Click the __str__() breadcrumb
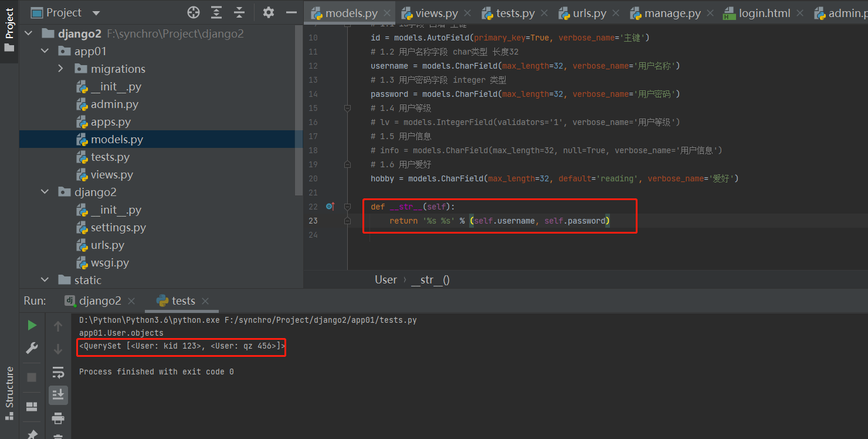Screen dimensions: 868x439 point(430,279)
